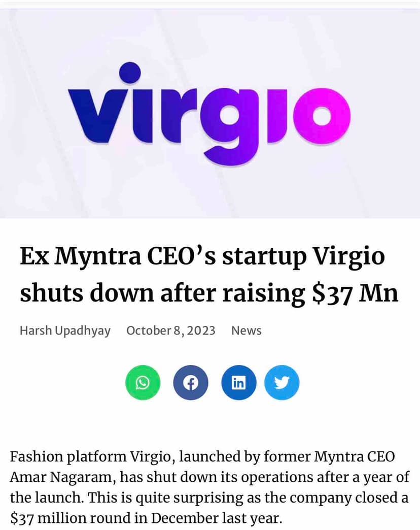
Task: Click the dot above the logo's i
Action: point(131,73)
